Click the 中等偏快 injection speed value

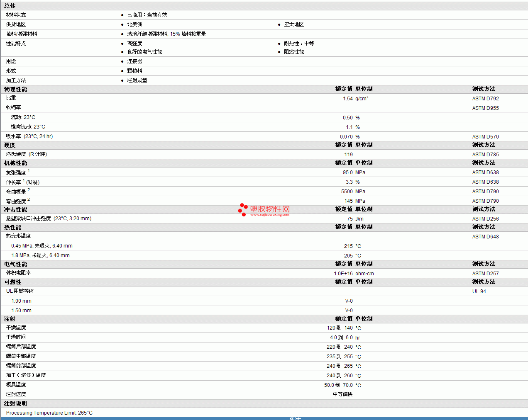pyautogui.click(x=343, y=394)
